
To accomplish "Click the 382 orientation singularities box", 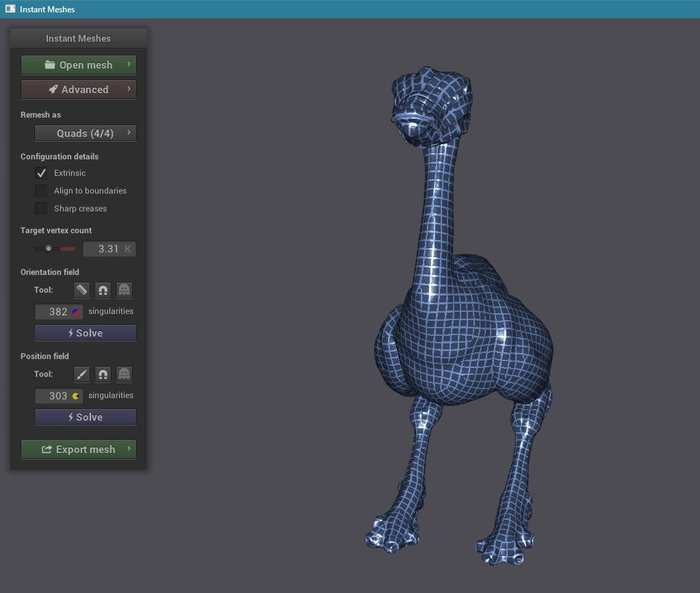I will point(59,311).
